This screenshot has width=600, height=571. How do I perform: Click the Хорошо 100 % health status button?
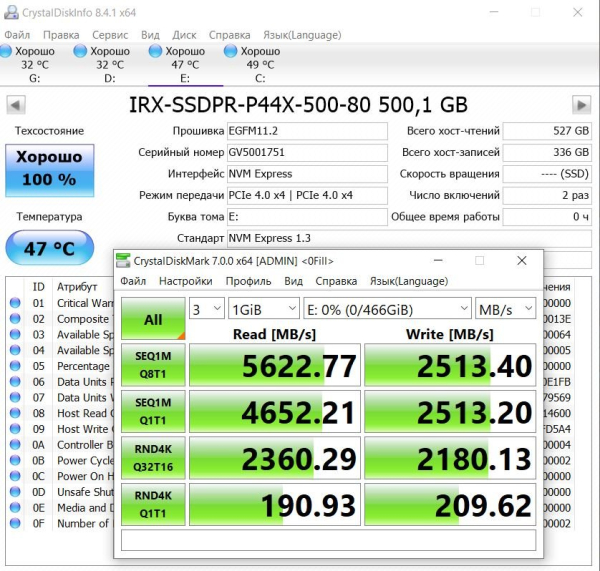pyautogui.click(x=49, y=170)
